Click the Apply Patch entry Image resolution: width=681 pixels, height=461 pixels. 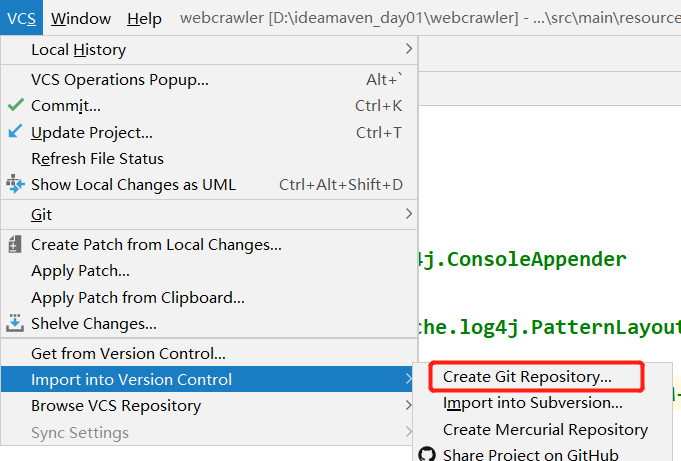[x=80, y=270]
